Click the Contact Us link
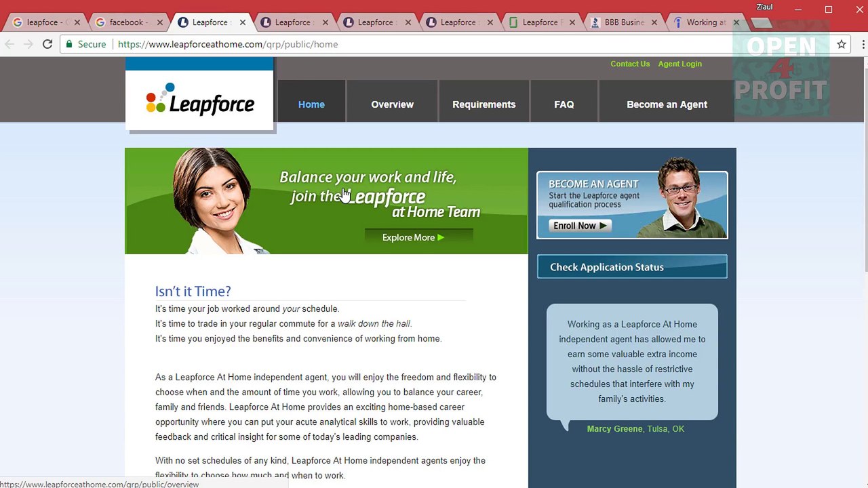Screen dimensions: 868x488 coord(630,64)
